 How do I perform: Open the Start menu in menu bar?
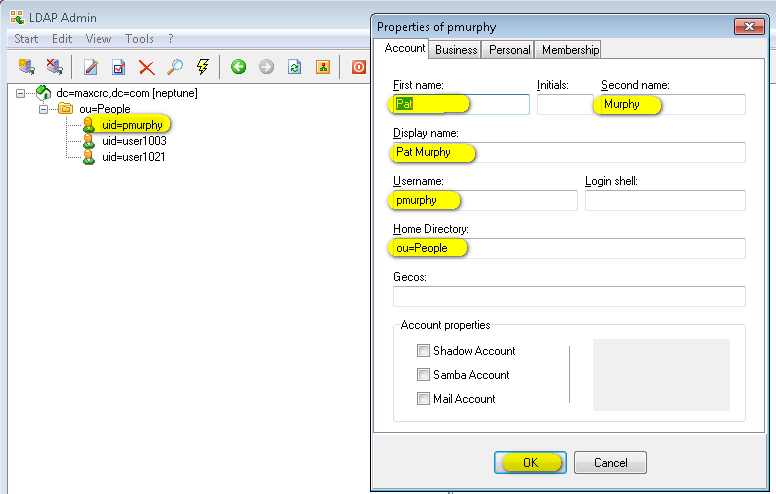click(26, 39)
